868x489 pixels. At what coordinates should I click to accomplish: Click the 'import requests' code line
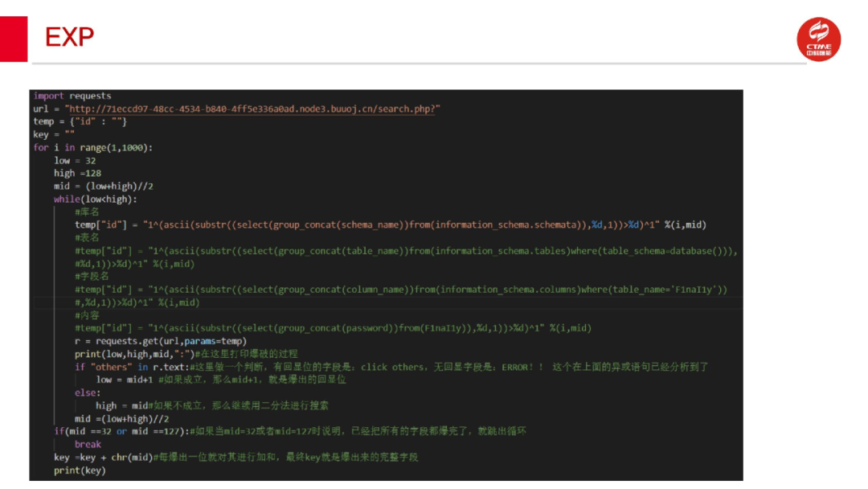[x=72, y=96]
